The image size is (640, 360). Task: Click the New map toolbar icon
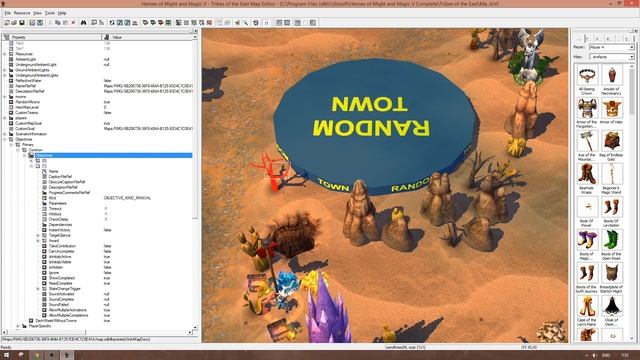pyautogui.click(x=7, y=23)
